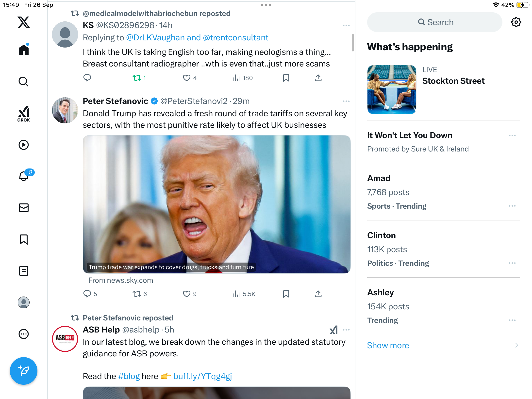Open the Amad trending topic

tap(379, 178)
